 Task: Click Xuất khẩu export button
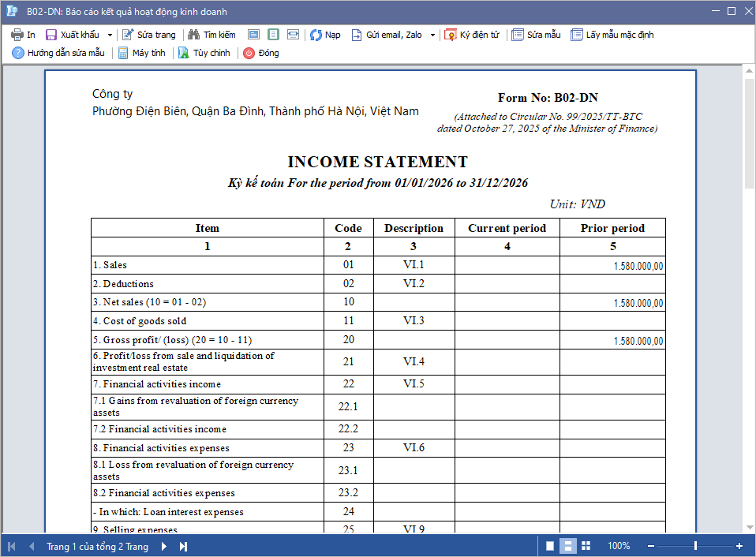coord(73,35)
